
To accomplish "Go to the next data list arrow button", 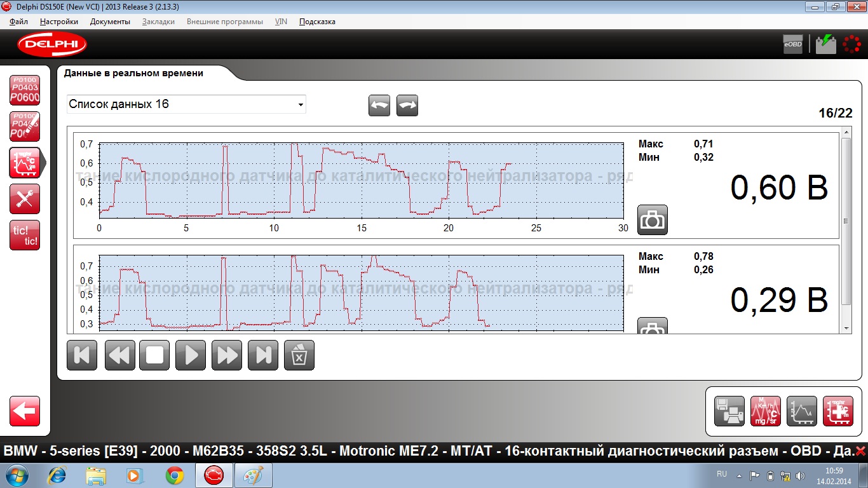I will coord(407,105).
